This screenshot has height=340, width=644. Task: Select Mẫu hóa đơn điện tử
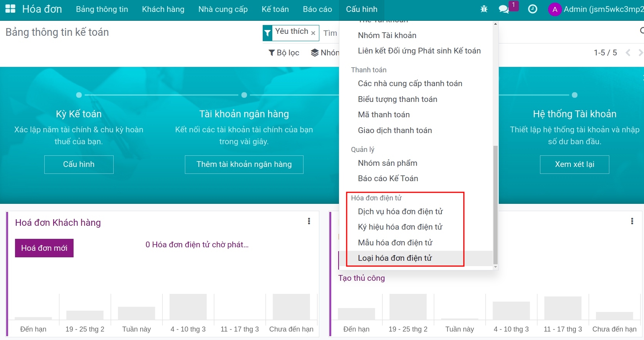point(416,243)
